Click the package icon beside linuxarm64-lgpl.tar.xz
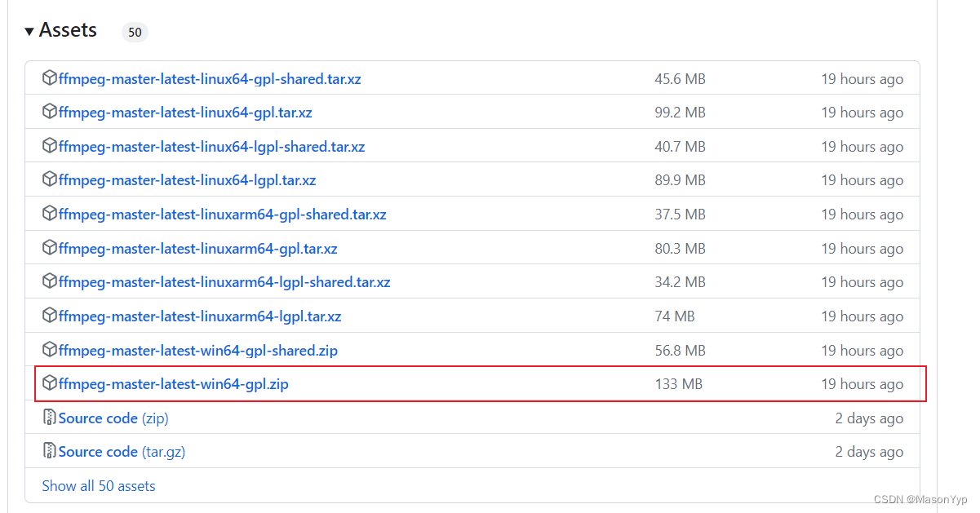This screenshot has height=513, width=980. pyautogui.click(x=50, y=316)
